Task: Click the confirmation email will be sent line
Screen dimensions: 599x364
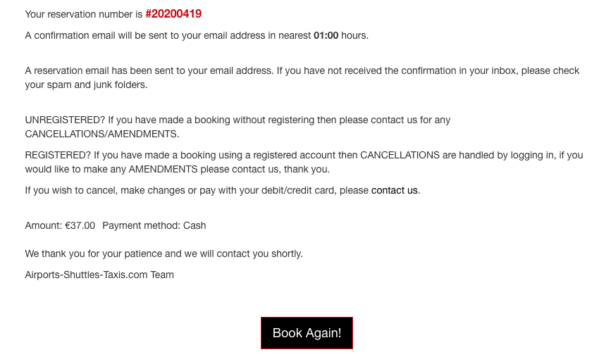Action: (x=197, y=35)
